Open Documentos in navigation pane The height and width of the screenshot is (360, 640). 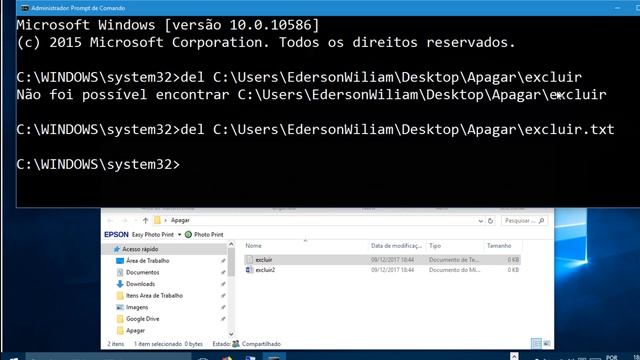point(142,272)
